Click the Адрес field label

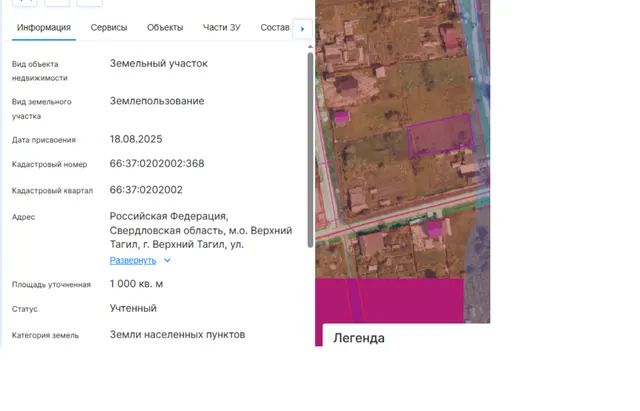23,217
